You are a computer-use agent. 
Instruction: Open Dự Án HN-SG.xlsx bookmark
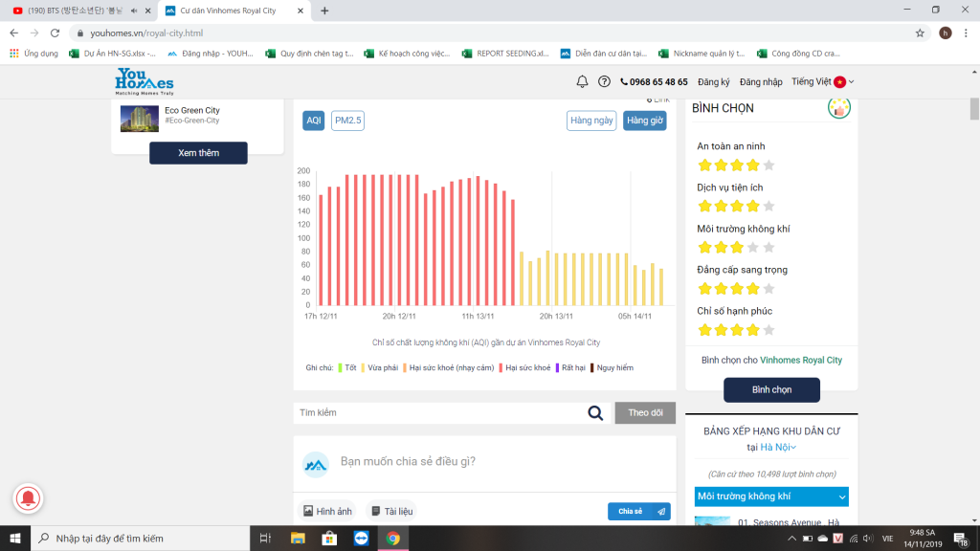[113, 54]
